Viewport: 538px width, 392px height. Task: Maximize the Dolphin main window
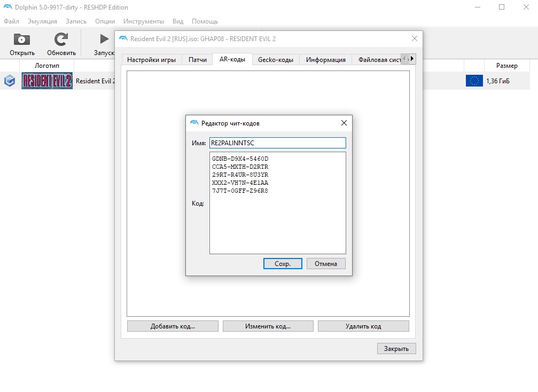coord(502,7)
